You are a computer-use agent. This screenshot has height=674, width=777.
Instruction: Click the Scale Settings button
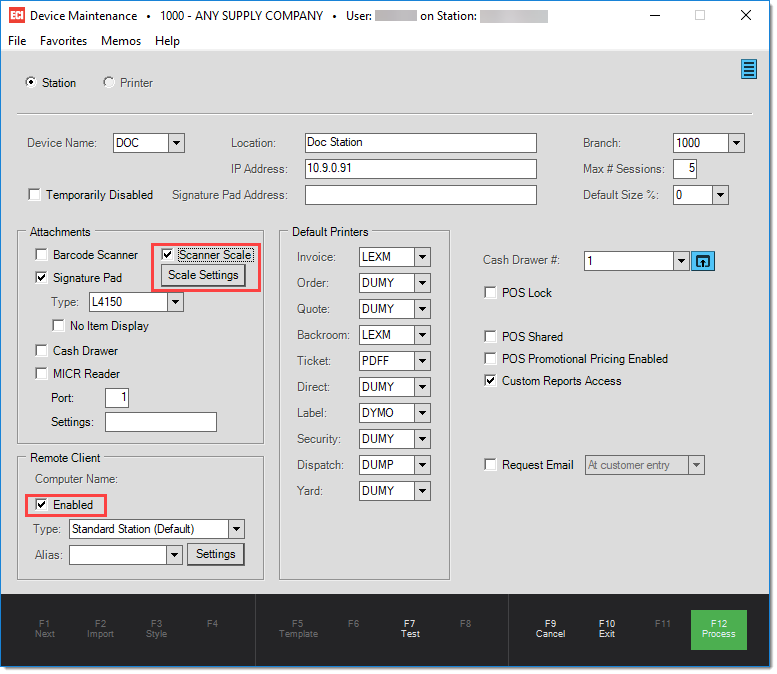pos(204,276)
